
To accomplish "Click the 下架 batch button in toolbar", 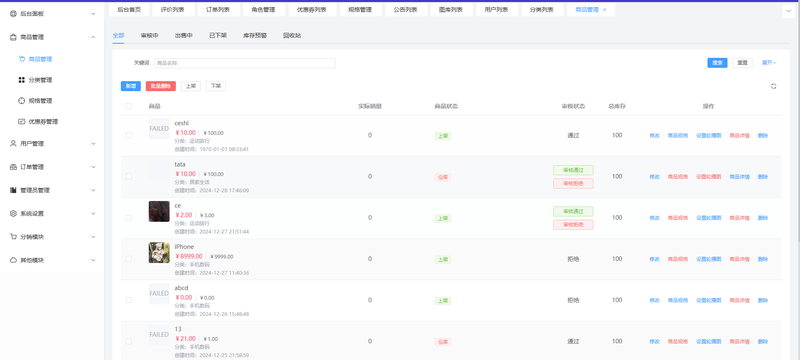I will [216, 86].
